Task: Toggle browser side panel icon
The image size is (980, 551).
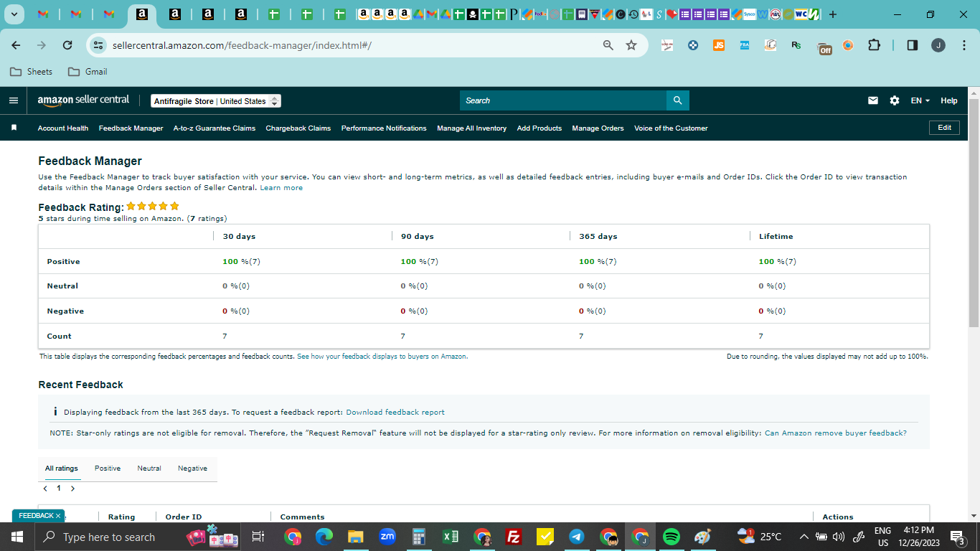Action: [913, 45]
